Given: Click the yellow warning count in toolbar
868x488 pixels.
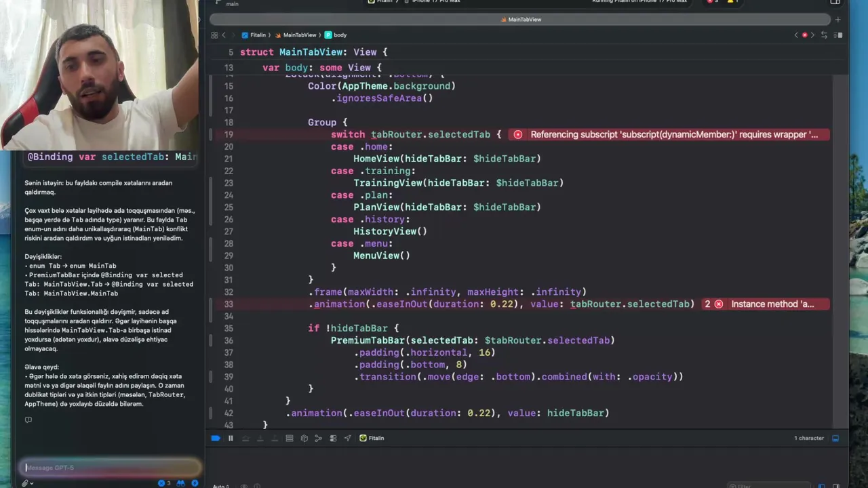Looking at the screenshot, I should point(732,1).
